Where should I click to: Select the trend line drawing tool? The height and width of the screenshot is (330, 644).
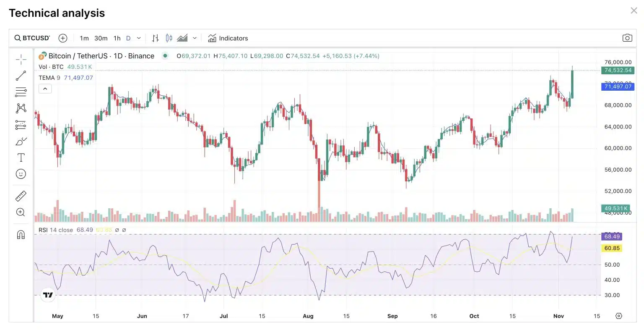[x=21, y=76]
